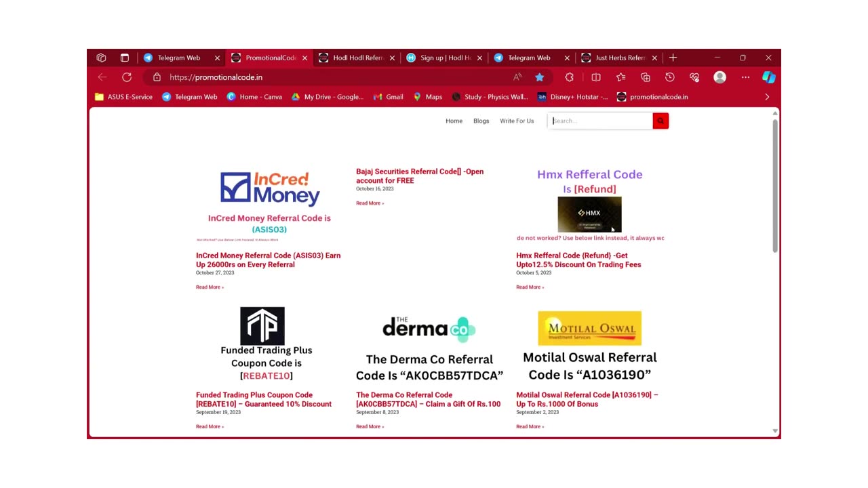The width and height of the screenshot is (868, 488).
Task: Close the Hodl Hodl Referral tab
Action: [x=392, y=58]
